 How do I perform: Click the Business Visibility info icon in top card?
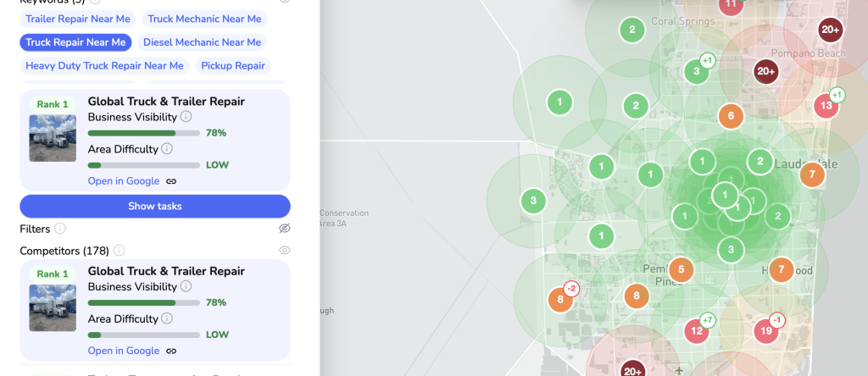(186, 117)
